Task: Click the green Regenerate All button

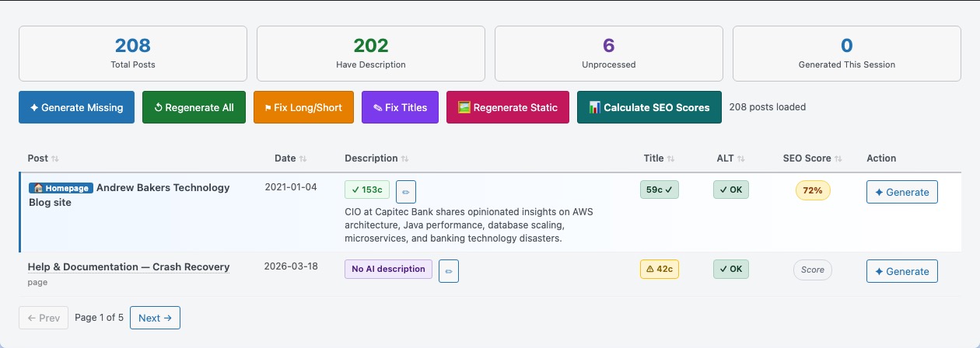Action: coord(194,107)
